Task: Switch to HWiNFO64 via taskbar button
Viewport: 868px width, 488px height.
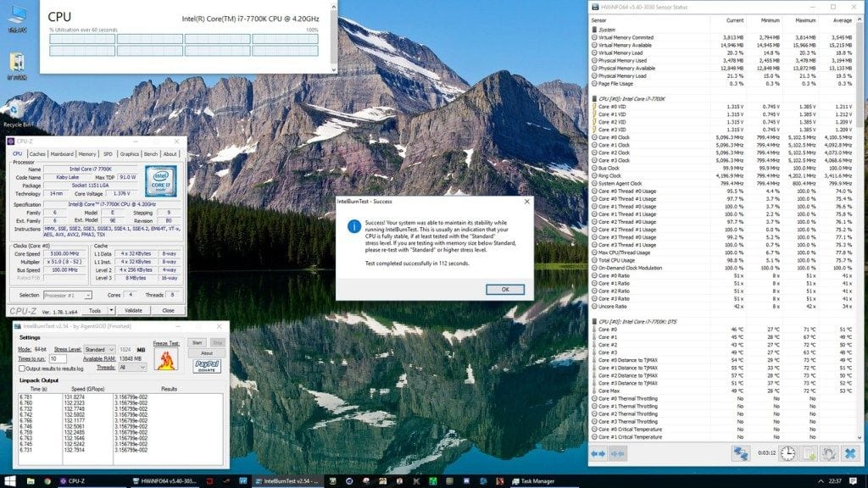Action: coord(165,481)
